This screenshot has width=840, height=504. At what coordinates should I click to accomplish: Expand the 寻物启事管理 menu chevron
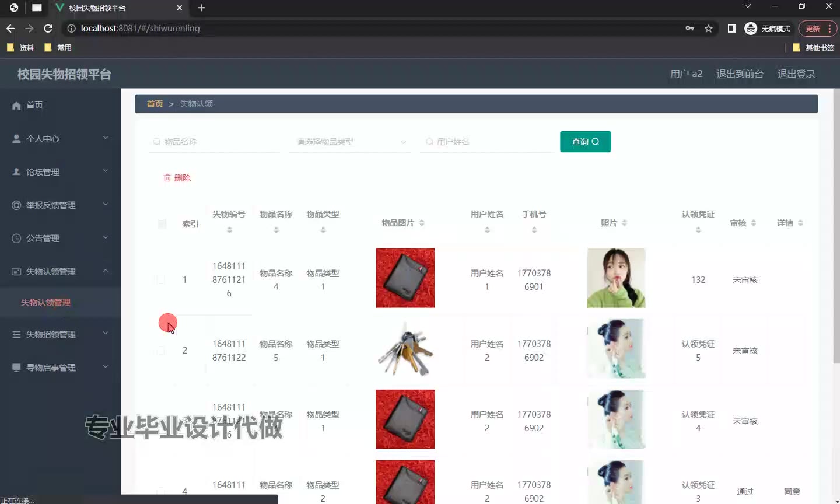[x=106, y=367]
